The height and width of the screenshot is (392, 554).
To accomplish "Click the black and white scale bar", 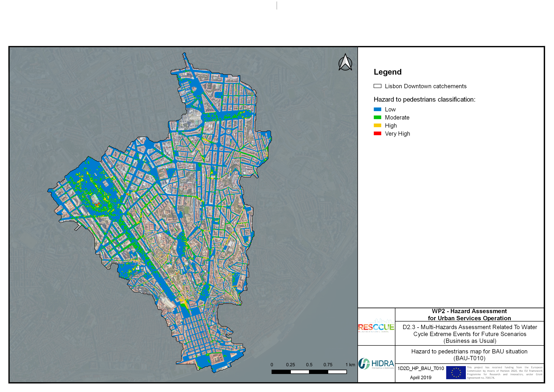I will (x=309, y=372).
